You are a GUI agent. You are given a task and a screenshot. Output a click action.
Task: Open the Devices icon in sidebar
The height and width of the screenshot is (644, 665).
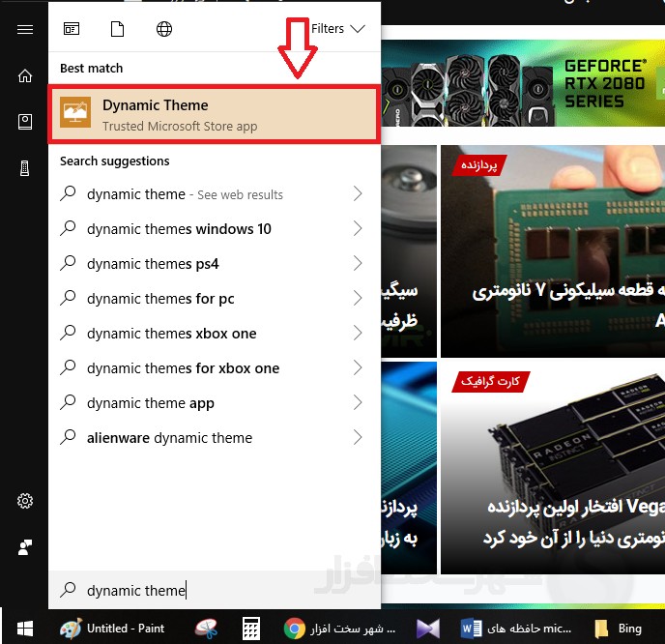25,168
